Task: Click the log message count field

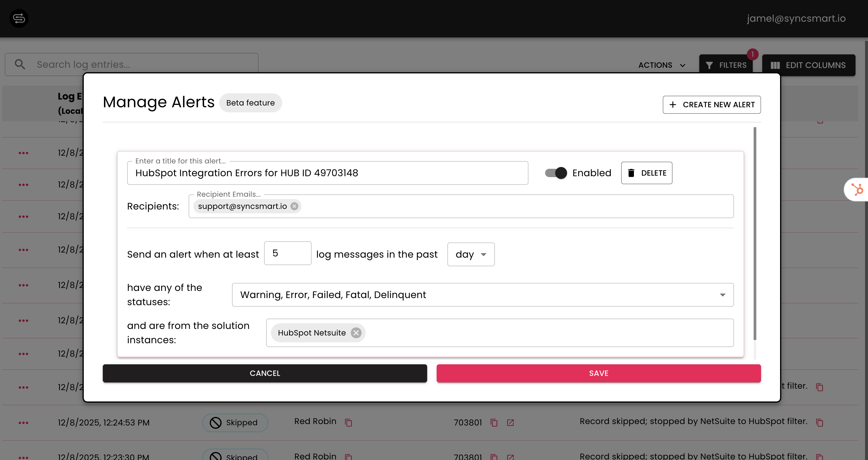Action: pos(288,253)
